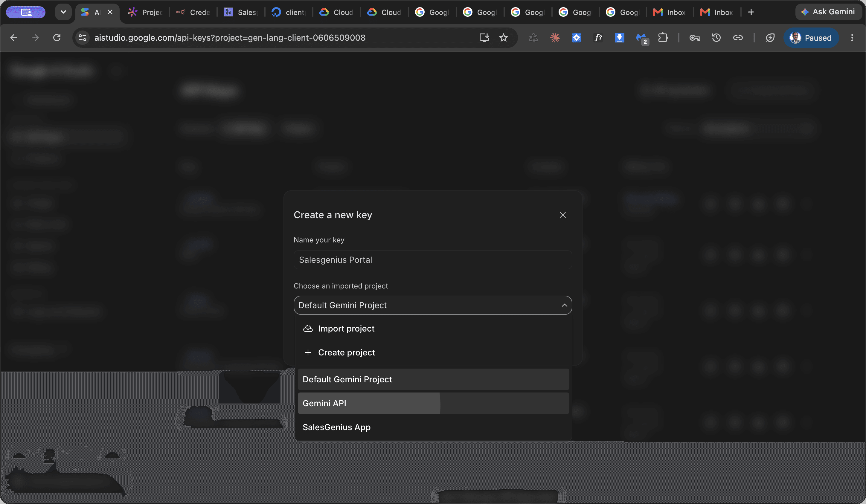The image size is (866, 504).
Task: Open the f? font extension
Action: (598, 38)
